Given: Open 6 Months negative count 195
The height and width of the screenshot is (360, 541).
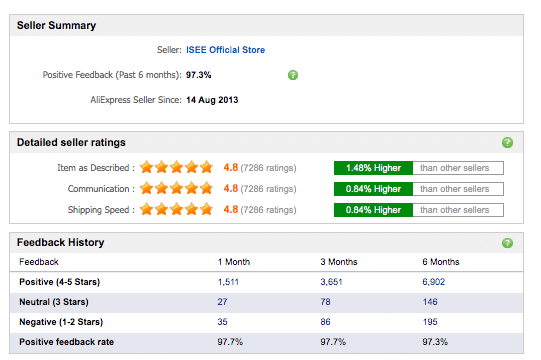Looking at the screenshot, I should [430, 322].
